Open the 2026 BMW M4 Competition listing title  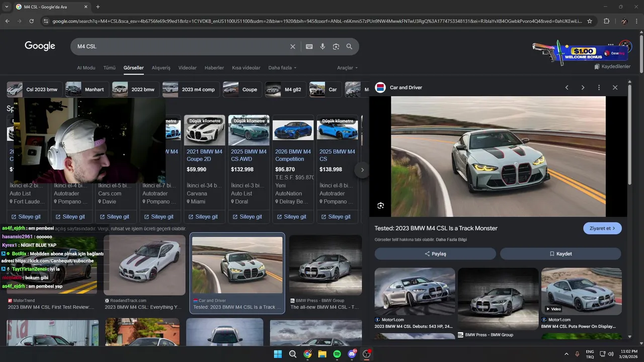click(x=293, y=155)
